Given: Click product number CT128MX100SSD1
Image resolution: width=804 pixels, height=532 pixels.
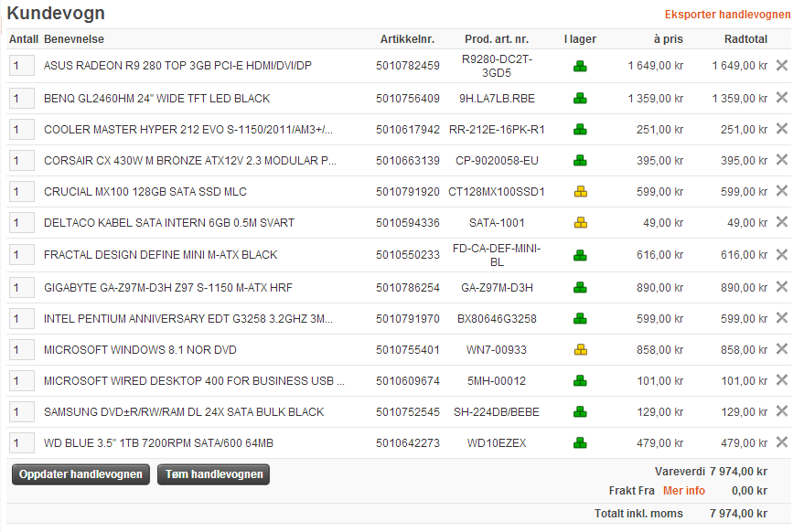Looking at the screenshot, I should pyautogui.click(x=497, y=192).
